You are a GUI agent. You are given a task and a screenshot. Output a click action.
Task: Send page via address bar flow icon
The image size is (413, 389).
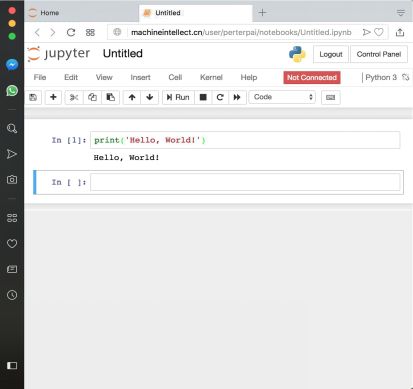click(x=366, y=32)
